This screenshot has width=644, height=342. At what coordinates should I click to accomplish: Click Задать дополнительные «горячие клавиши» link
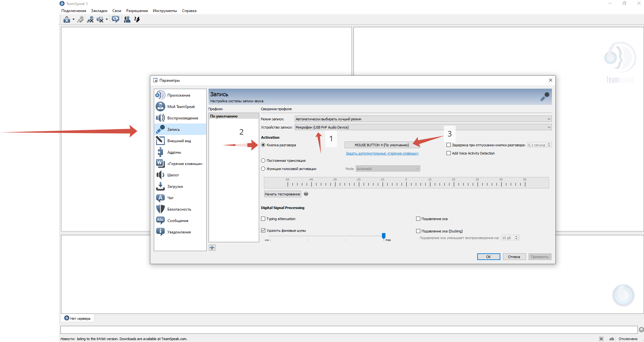[x=382, y=153]
